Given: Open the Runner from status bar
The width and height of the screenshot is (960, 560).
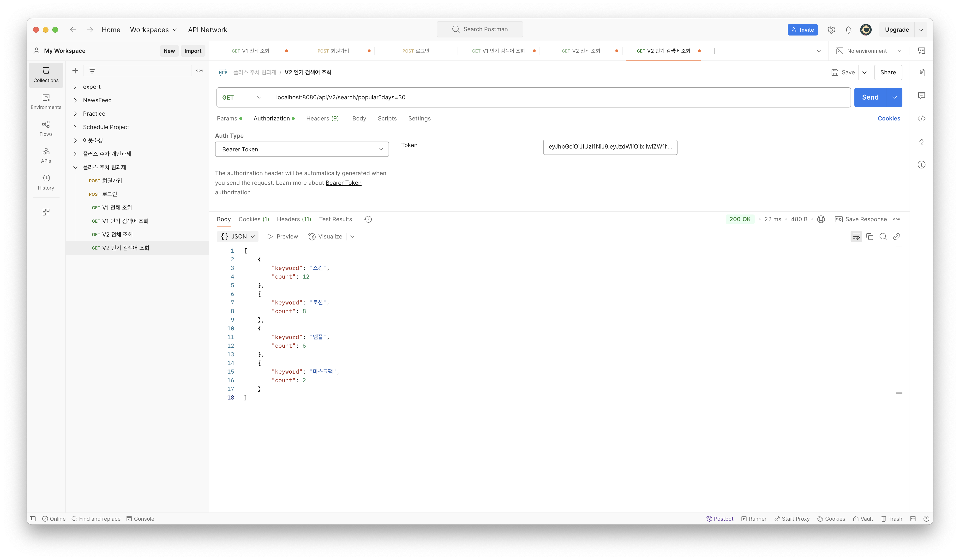Looking at the screenshot, I should 754,518.
